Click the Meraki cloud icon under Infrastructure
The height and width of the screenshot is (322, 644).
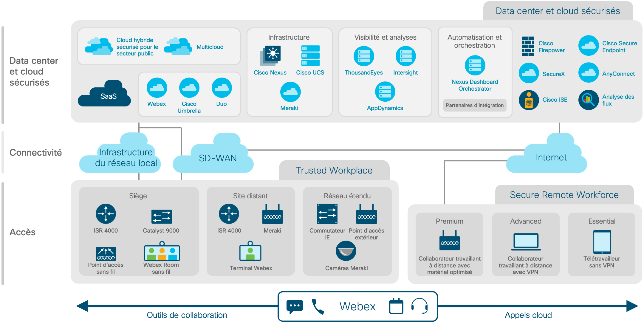(x=290, y=92)
